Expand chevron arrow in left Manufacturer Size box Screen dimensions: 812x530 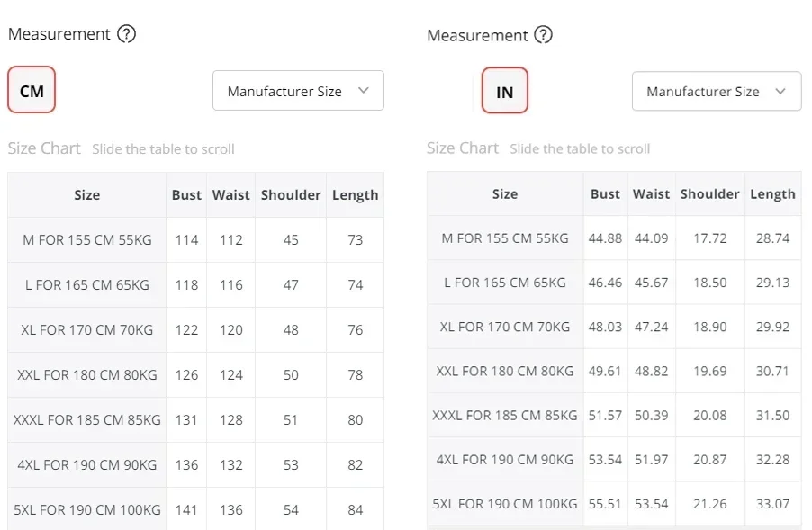pyautogui.click(x=364, y=91)
